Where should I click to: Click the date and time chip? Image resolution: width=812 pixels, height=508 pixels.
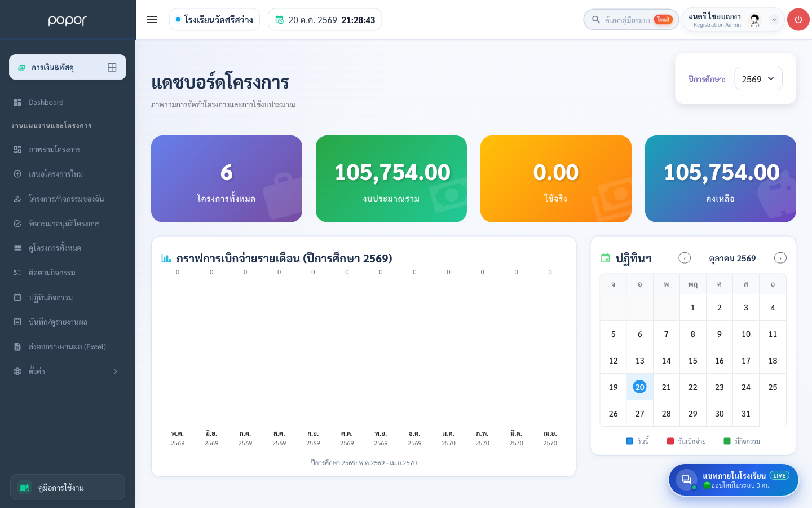(x=325, y=20)
